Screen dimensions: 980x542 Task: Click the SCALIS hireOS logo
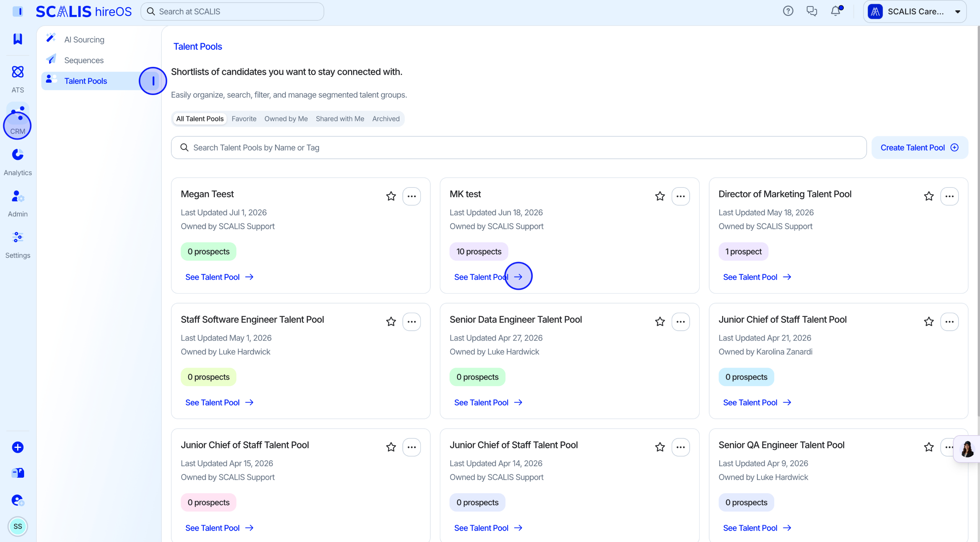coord(83,11)
